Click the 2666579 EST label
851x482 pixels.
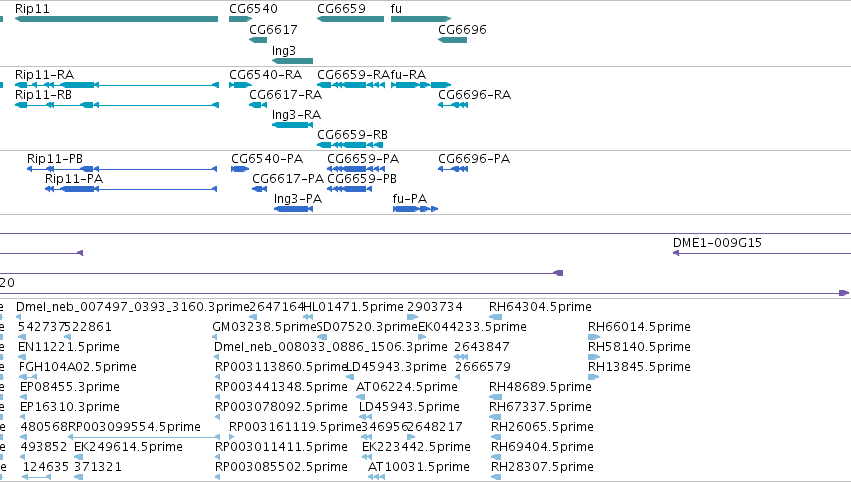pyautogui.click(x=482, y=367)
